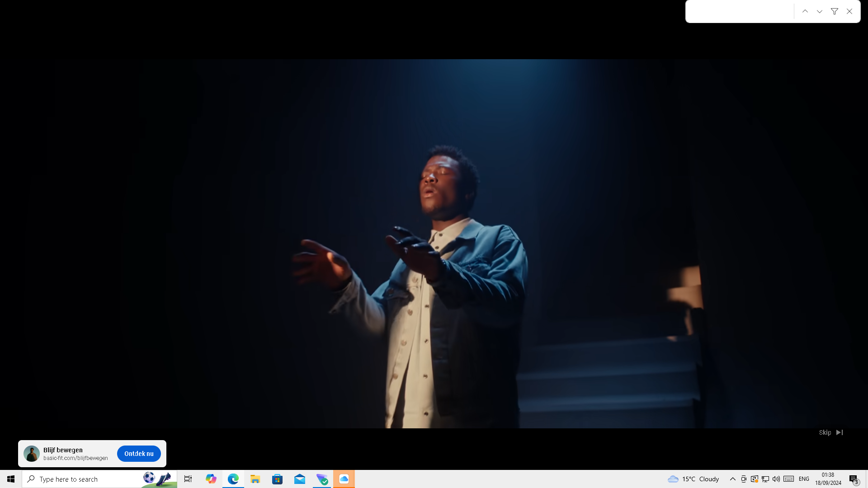Open the basic-fit.com/blijfbewegen link

(x=75, y=458)
